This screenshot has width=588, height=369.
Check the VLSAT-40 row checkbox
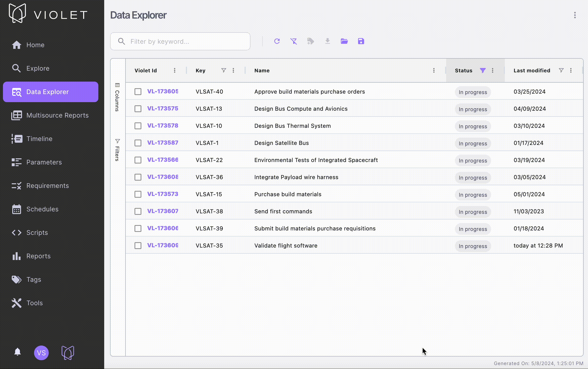[138, 92]
